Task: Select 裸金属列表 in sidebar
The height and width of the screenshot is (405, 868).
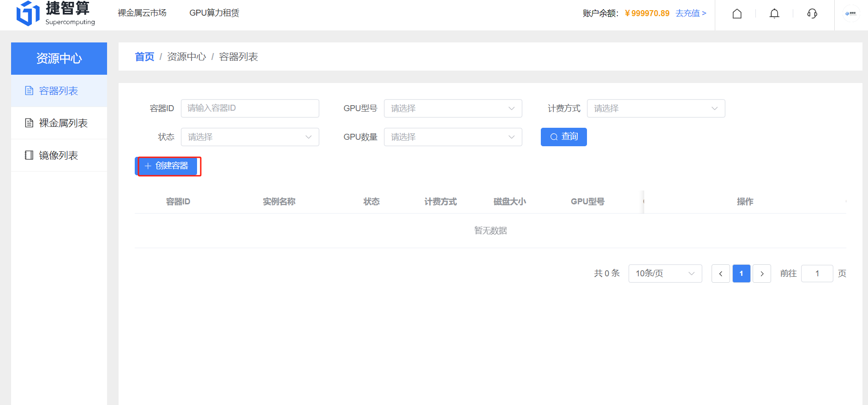Action: 59,123
